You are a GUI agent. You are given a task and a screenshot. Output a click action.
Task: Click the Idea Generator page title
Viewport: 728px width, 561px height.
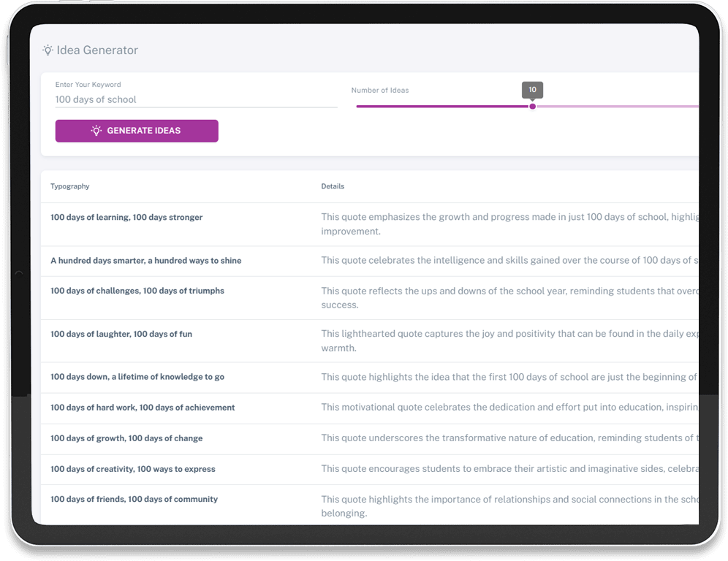click(x=97, y=50)
